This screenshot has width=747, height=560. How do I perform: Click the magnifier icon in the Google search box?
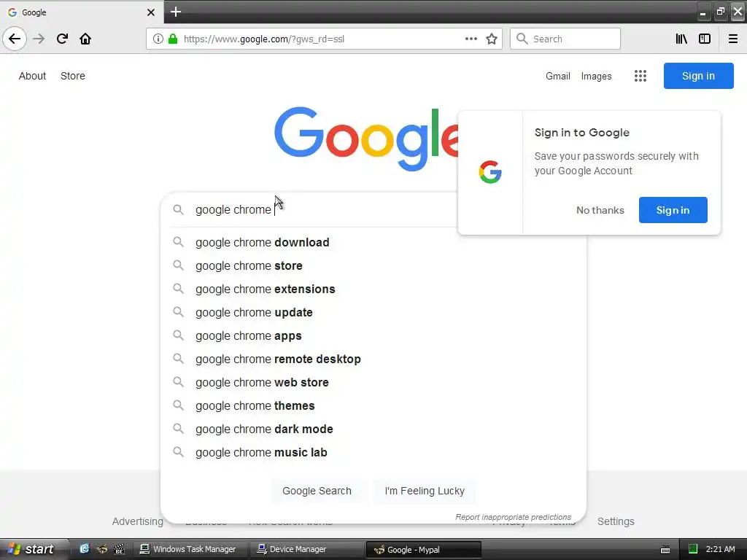tap(178, 209)
